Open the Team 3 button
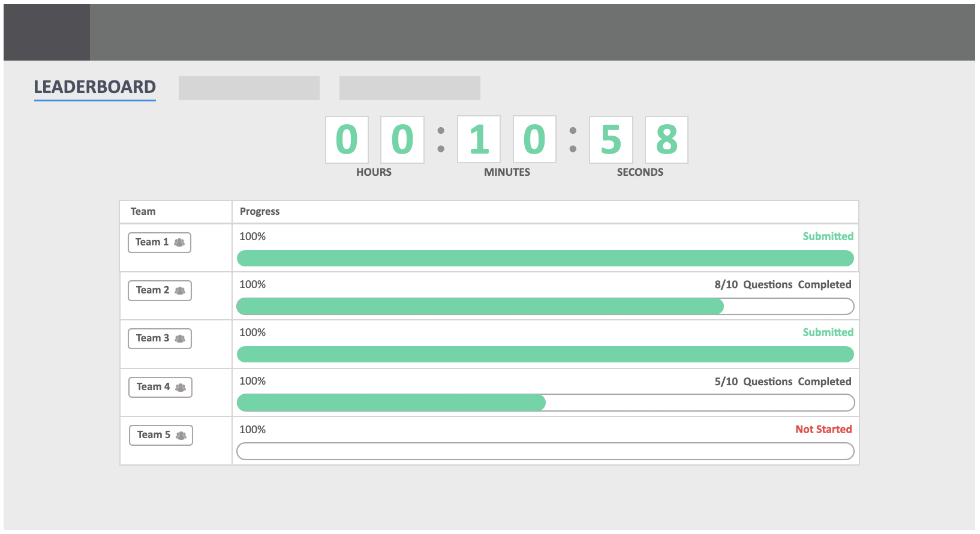 tap(160, 338)
